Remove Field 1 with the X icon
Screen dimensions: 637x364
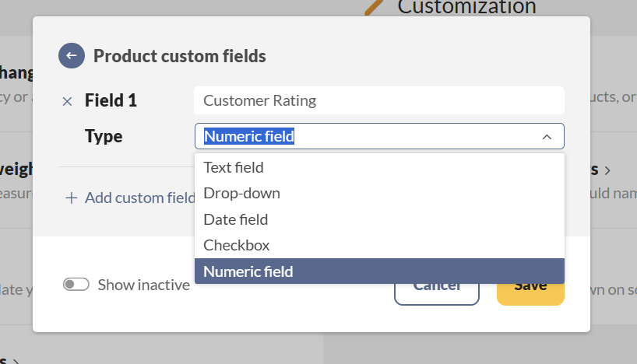(x=67, y=101)
